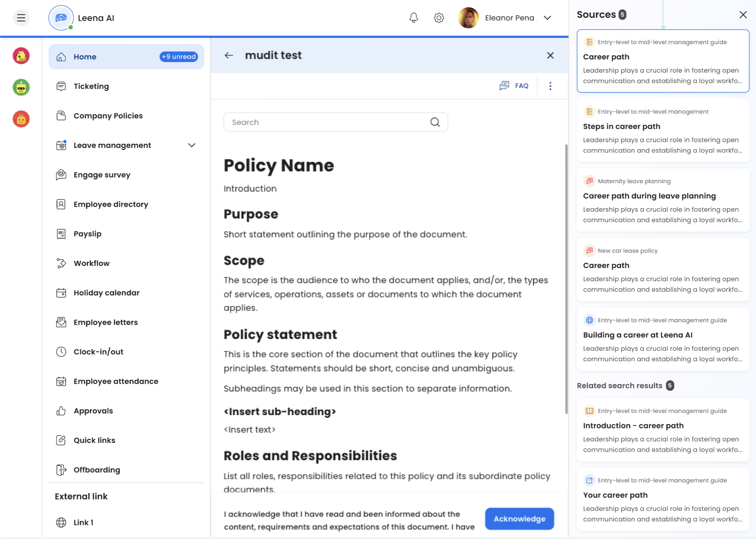Go to Company Policies
Image resolution: width=756 pixels, height=539 pixels.
pos(108,116)
